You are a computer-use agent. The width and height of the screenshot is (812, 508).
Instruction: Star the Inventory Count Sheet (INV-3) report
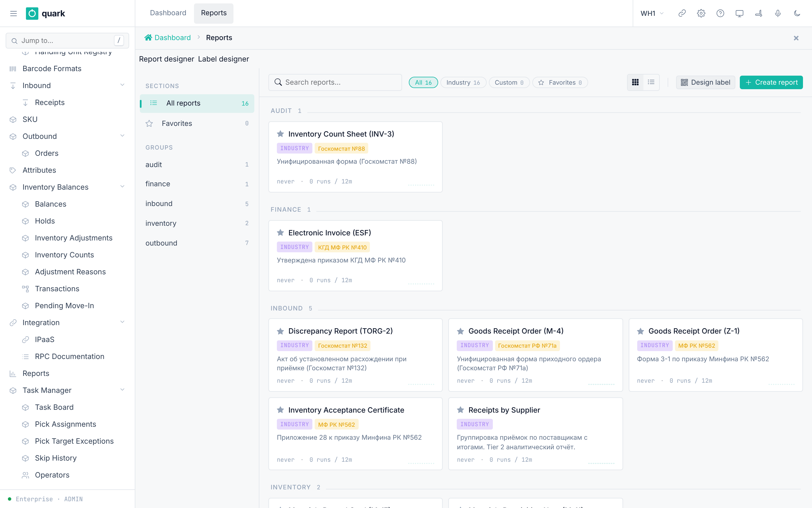[x=281, y=134]
